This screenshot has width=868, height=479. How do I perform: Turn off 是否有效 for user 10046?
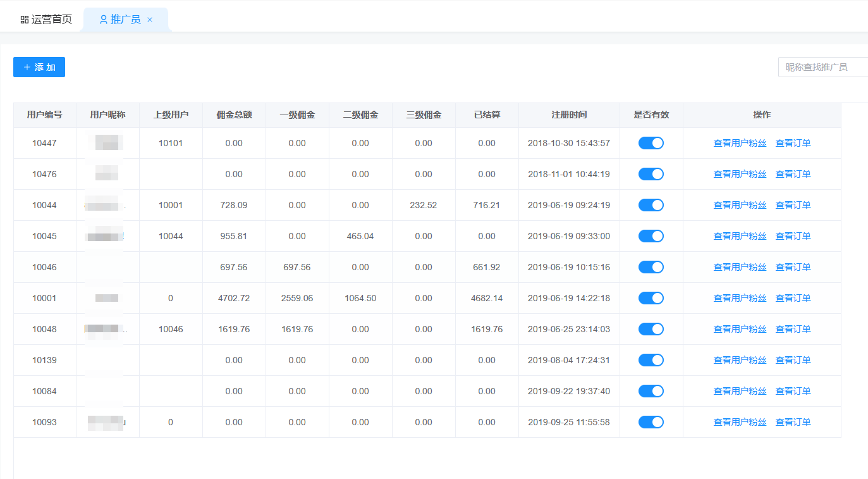tap(651, 267)
